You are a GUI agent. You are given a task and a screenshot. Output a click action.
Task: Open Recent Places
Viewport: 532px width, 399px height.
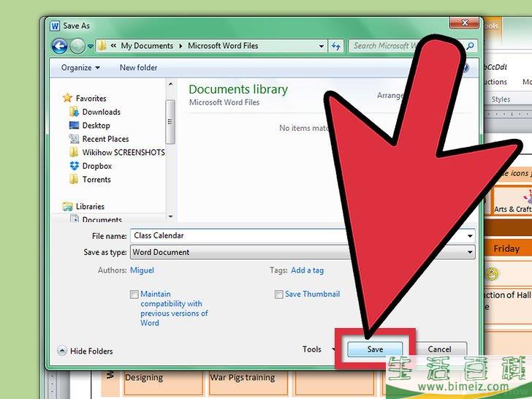[105, 139]
